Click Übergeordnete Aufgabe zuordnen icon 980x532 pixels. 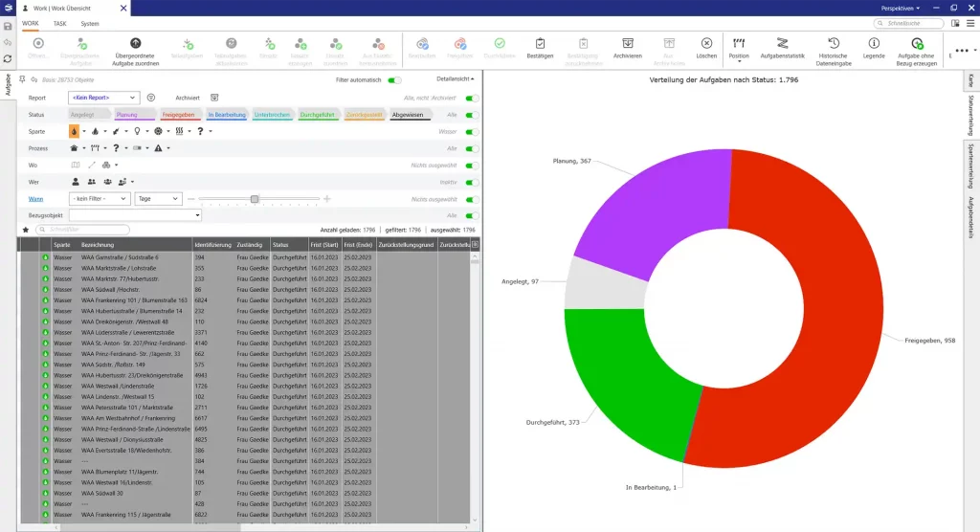(135, 44)
